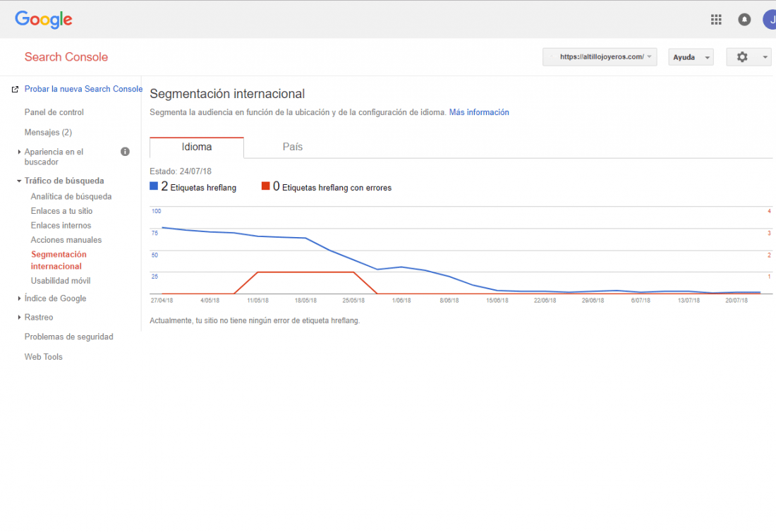Open Enlaces a tu sitio
Screen dimensions: 776x532
tap(61, 211)
